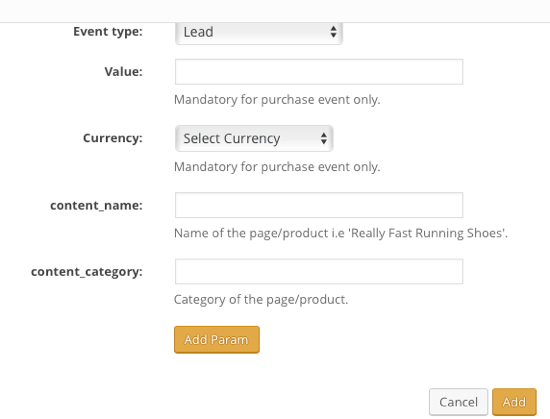This screenshot has width=550, height=419.
Task: Open the Select Currency dropdown
Action: point(254,138)
